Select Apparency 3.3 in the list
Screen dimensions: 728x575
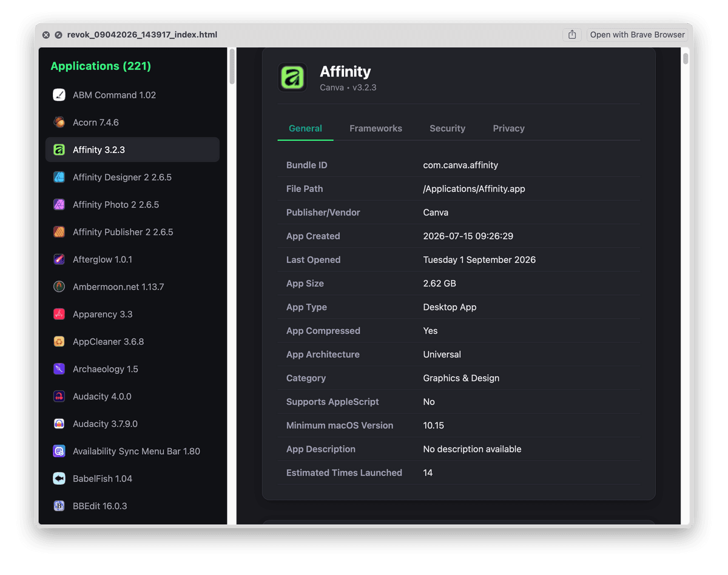coord(132,314)
